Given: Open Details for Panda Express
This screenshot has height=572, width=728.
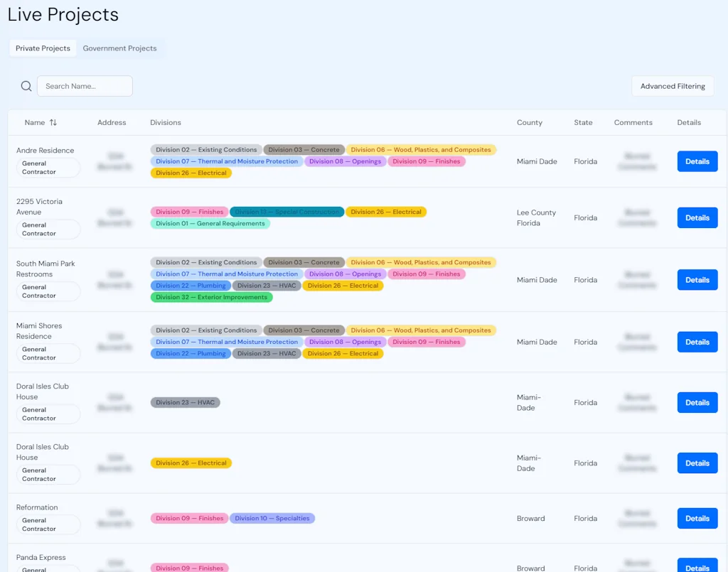Looking at the screenshot, I should (697, 568).
